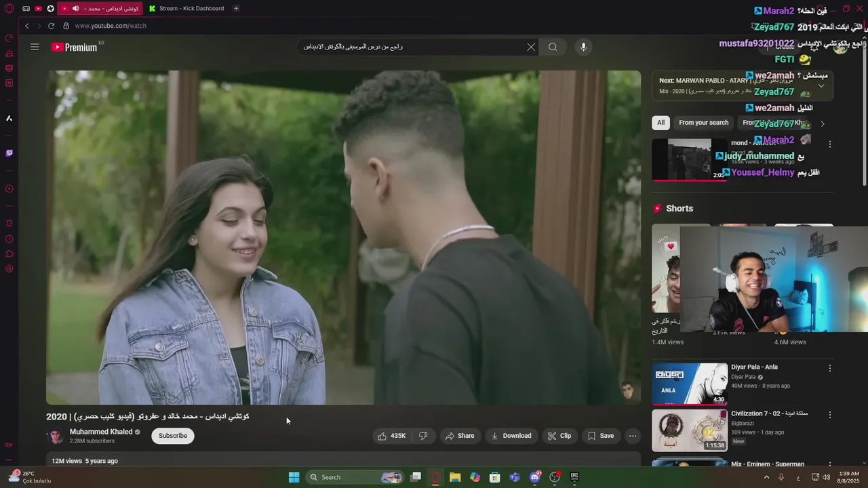View site security padlock info

[x=66, y=26]
